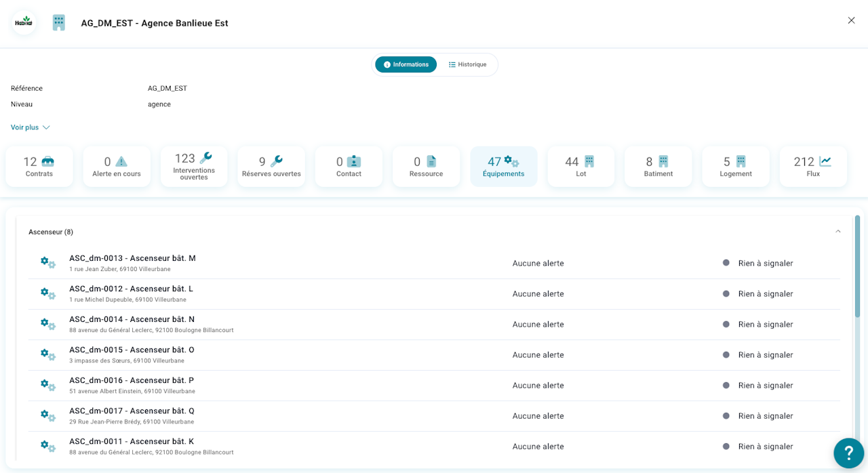The height and width of the screenshot is (473, 868).
Task: Expand details with Voir plus
Action: click(x=30, y=127)
